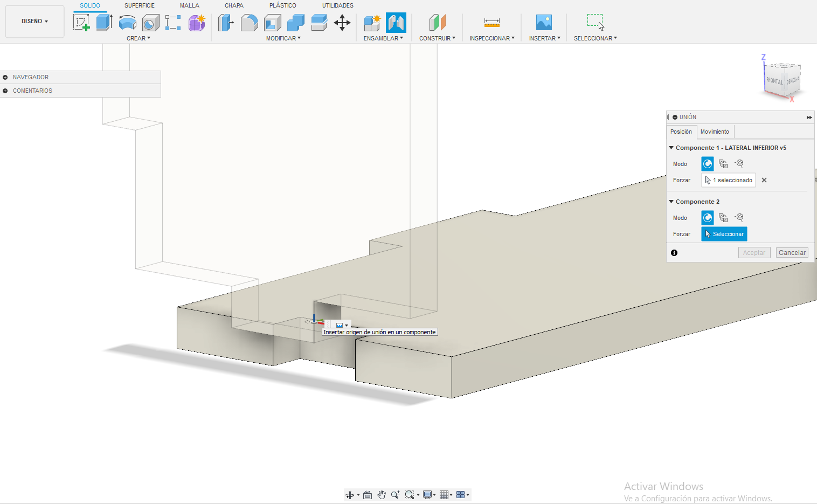Set Componente 1 mode to Simple
This screenshot has height=504, width=817.
708,164
